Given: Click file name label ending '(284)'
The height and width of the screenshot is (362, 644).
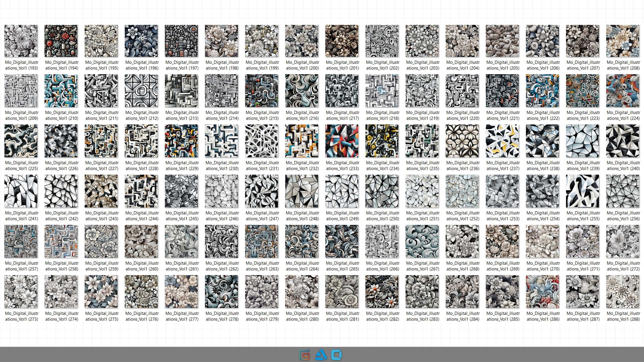Looking at the screenshot, I should (463, 316).
